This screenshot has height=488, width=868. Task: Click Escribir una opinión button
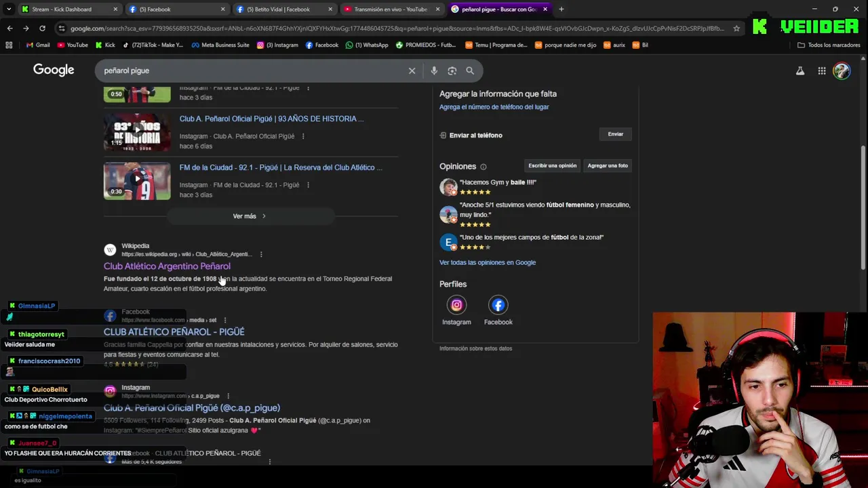pyautogui.click(x=553, y=165)
